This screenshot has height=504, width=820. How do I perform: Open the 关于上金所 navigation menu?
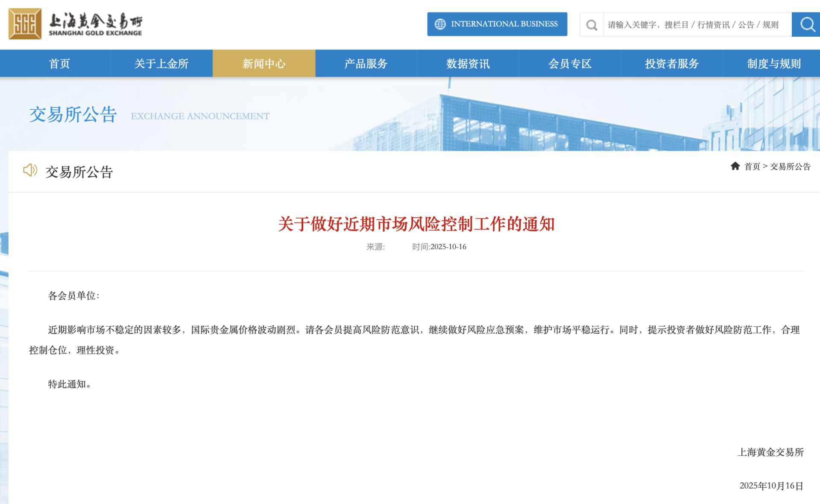coord(161,64)
